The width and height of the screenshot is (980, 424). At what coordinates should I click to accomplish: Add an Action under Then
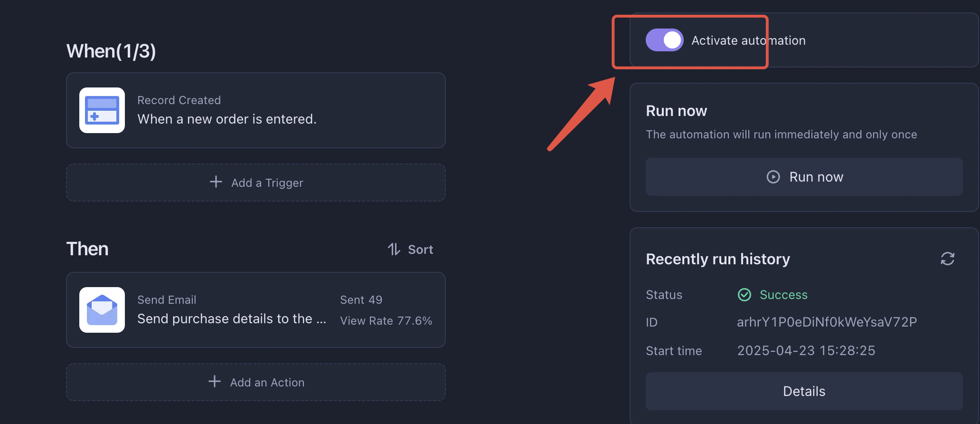click(x=256, y=382)
